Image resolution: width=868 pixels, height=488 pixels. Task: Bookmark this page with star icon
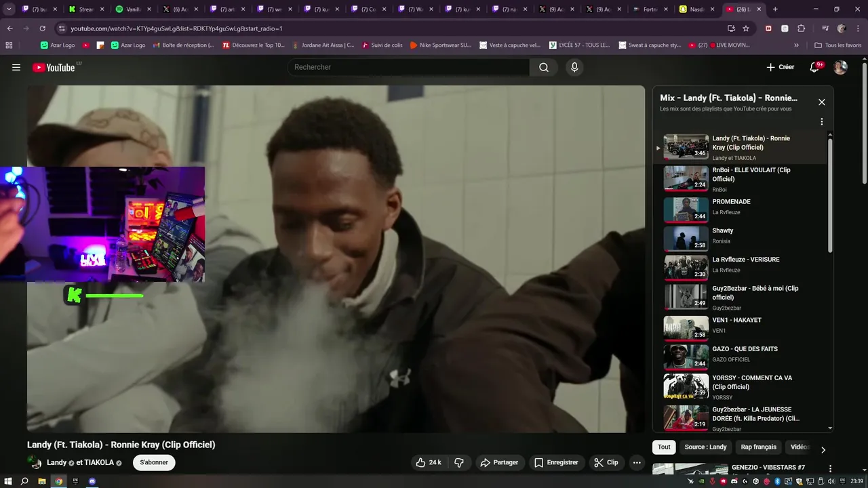tap(746, 28)
